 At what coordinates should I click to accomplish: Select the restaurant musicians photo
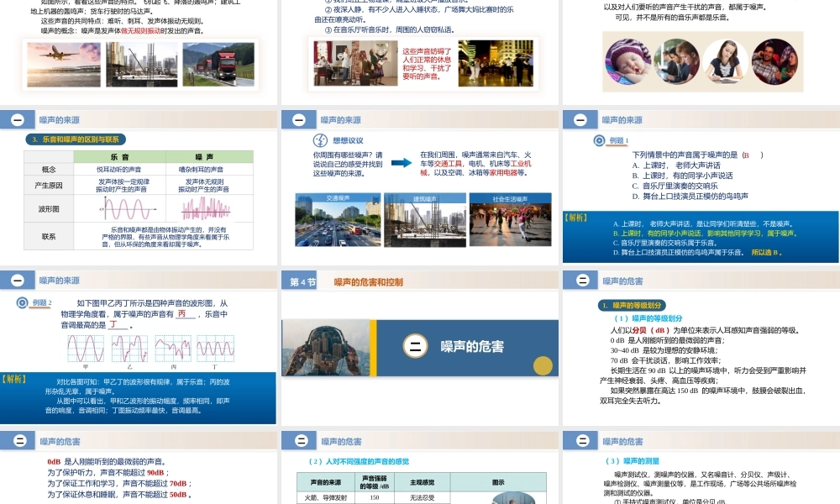point(355,63)
